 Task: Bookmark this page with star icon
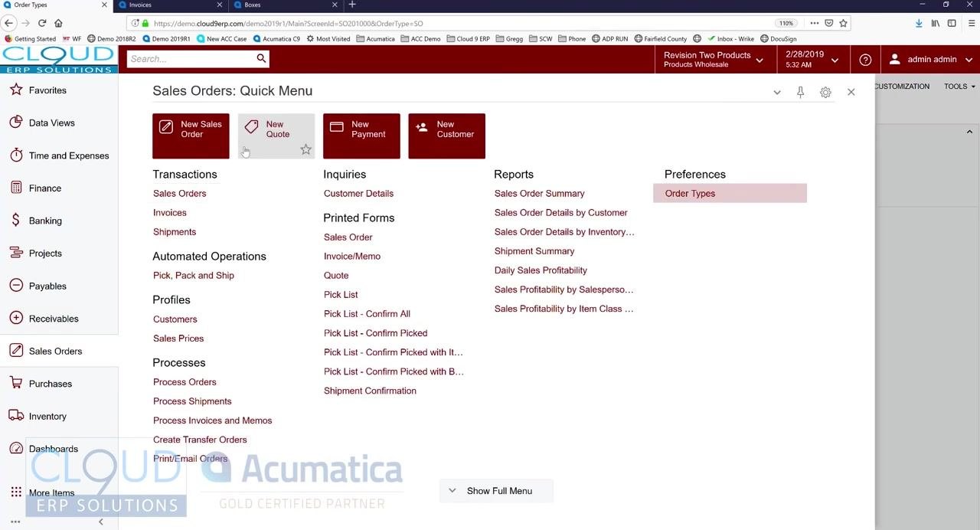[x=843, y=23]
